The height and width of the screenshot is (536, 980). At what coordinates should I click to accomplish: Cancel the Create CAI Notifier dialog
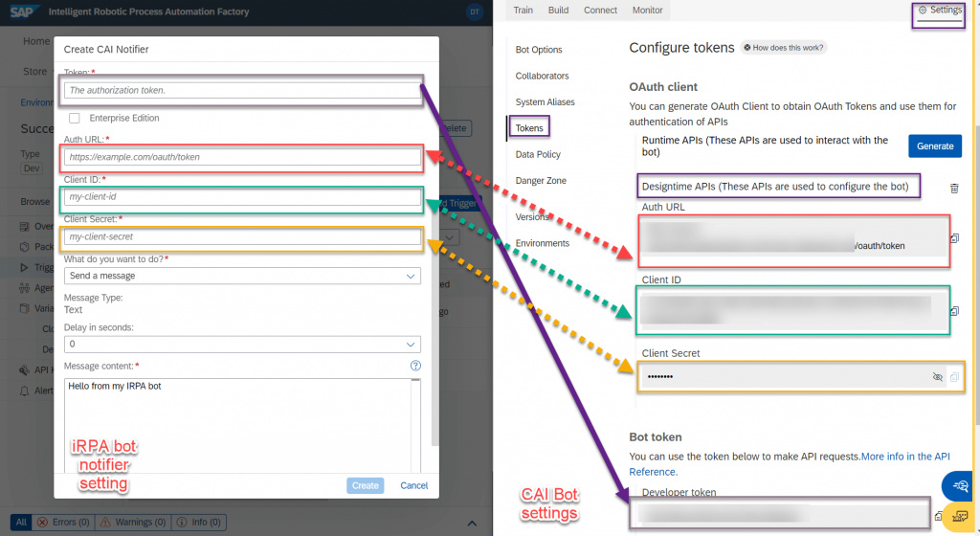tap(413, 485)
